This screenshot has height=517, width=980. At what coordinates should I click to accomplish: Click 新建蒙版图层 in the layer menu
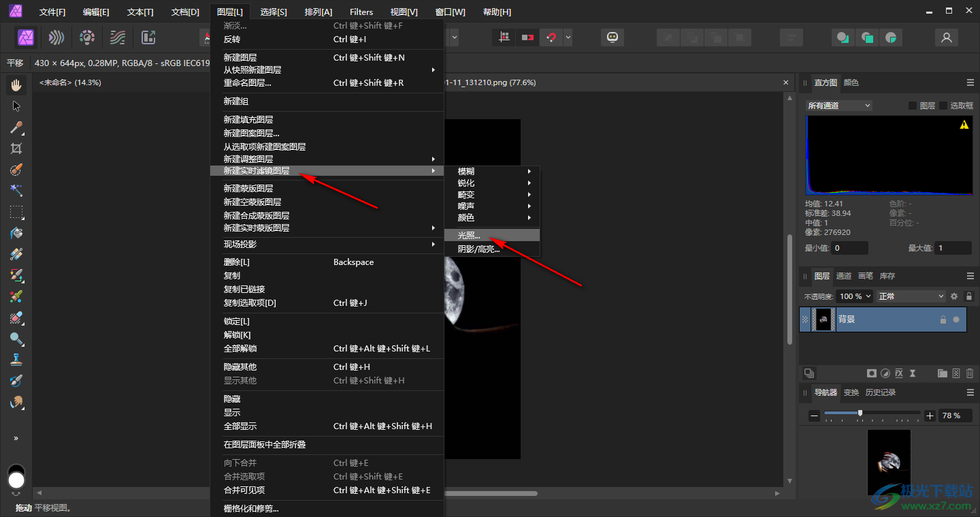click(x=248, y=189)
